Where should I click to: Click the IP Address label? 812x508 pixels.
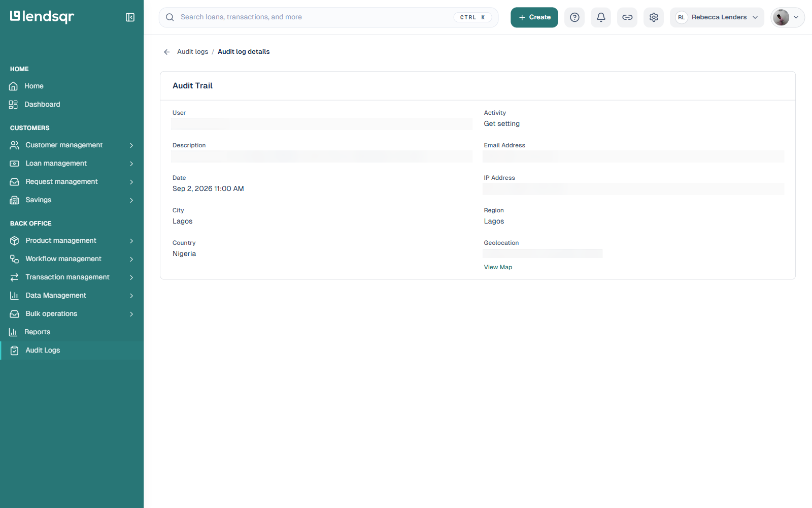click(499, 178)
